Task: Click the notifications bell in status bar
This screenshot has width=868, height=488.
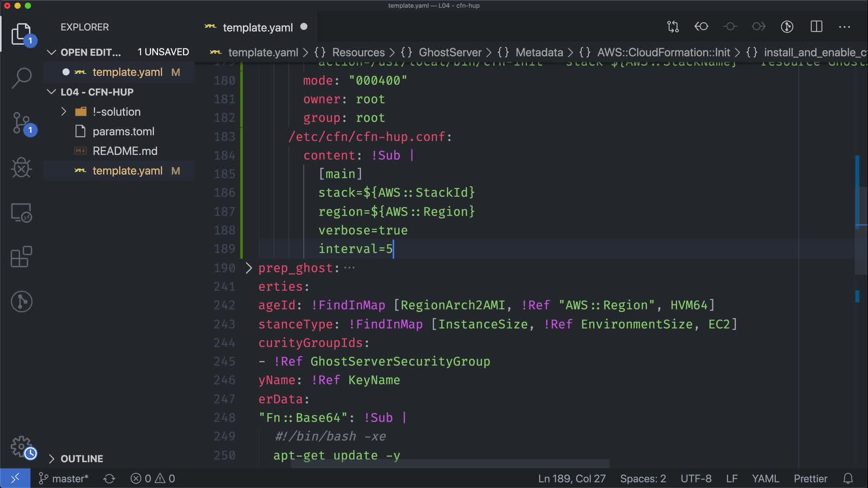Action: click(848, 479)
